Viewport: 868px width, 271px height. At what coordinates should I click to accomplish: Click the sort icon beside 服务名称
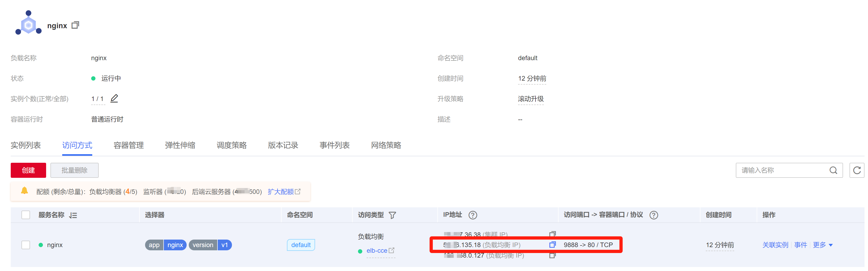click(x=73, y=215)
